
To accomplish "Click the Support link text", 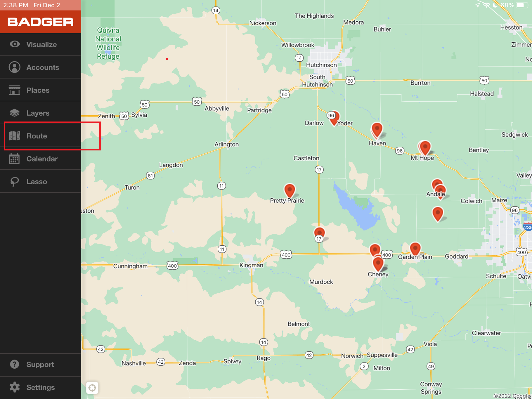I will coord(40,364).
